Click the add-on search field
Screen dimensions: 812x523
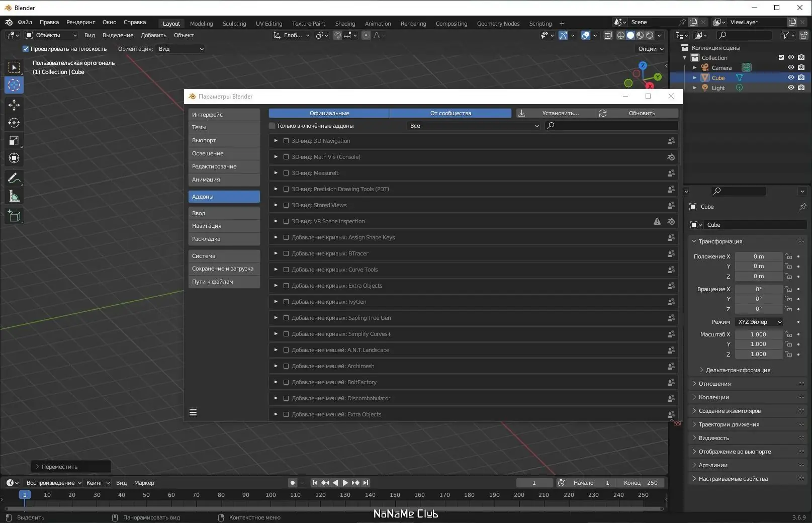point(611,126)
